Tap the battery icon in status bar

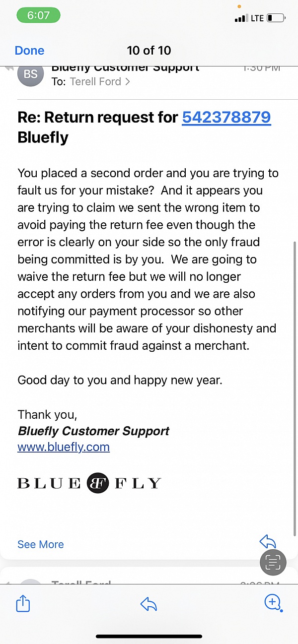click(276, 18)
